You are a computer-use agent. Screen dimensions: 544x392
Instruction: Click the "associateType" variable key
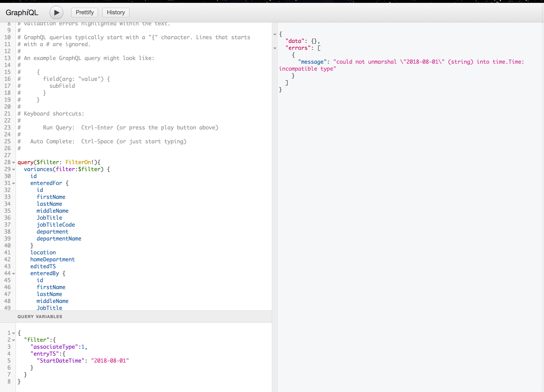[x=54, y=347]
